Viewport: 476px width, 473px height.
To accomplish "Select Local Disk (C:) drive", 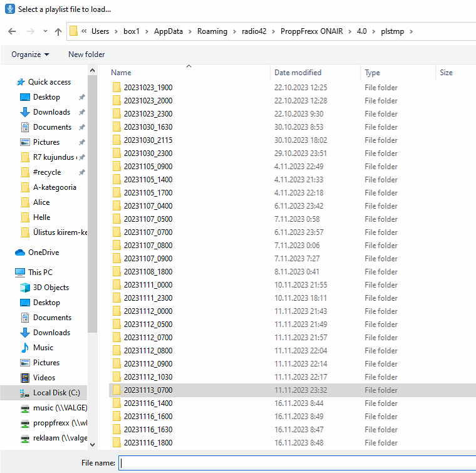I will tap(51, 393).
